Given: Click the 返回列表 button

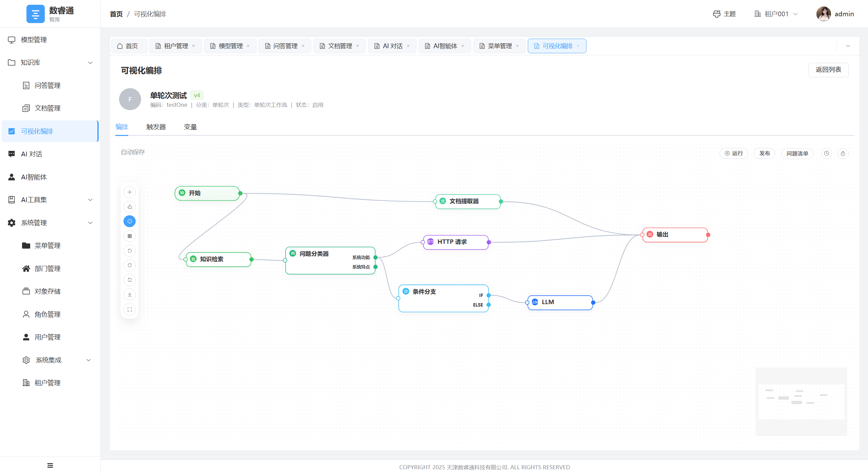Looking at the screenshot, I should [828, 70].
